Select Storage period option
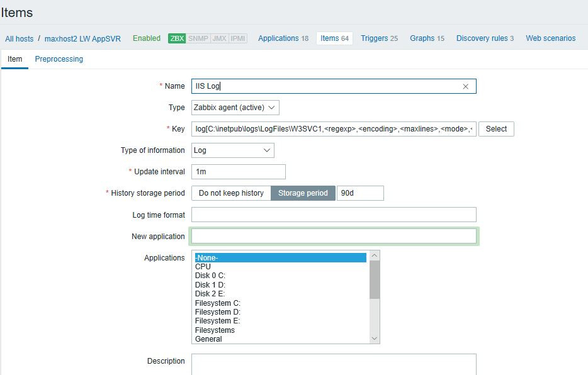Viewport: 588px width, 375px height. (303, 193)
